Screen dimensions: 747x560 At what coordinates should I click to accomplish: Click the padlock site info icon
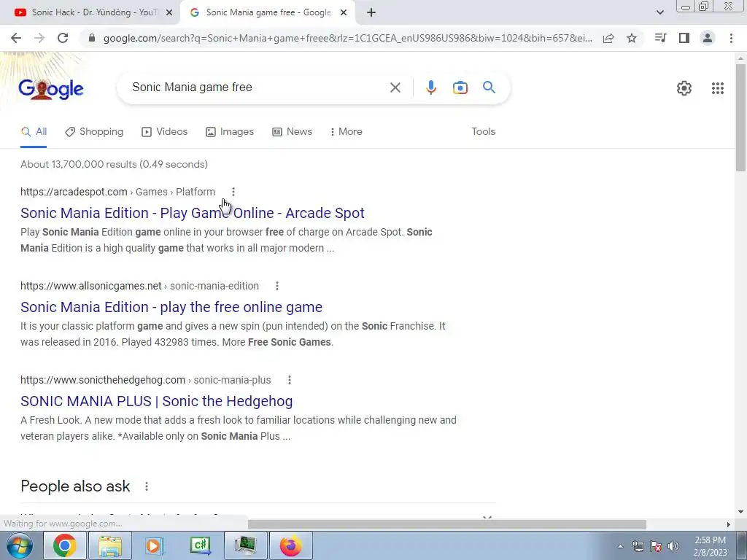[x=92, y=38]
